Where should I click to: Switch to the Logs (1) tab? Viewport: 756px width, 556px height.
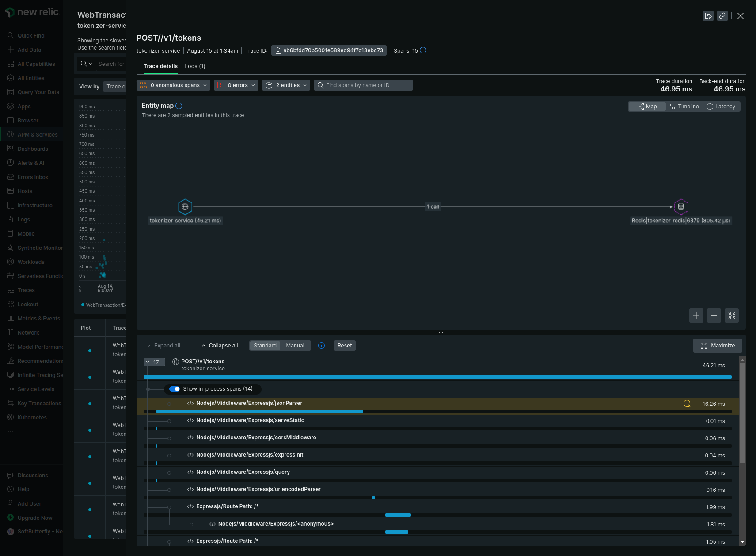[x=195, y=66]
